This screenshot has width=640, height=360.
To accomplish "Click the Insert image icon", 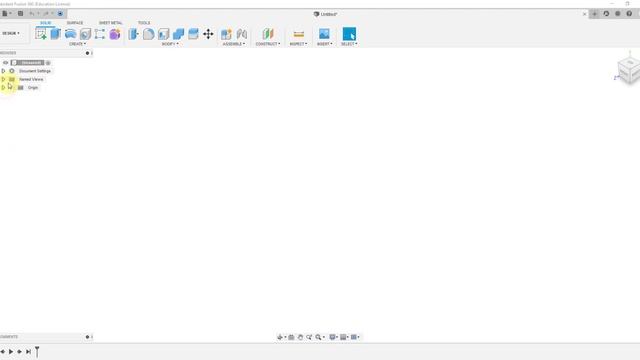I will [x=324, y=34].
